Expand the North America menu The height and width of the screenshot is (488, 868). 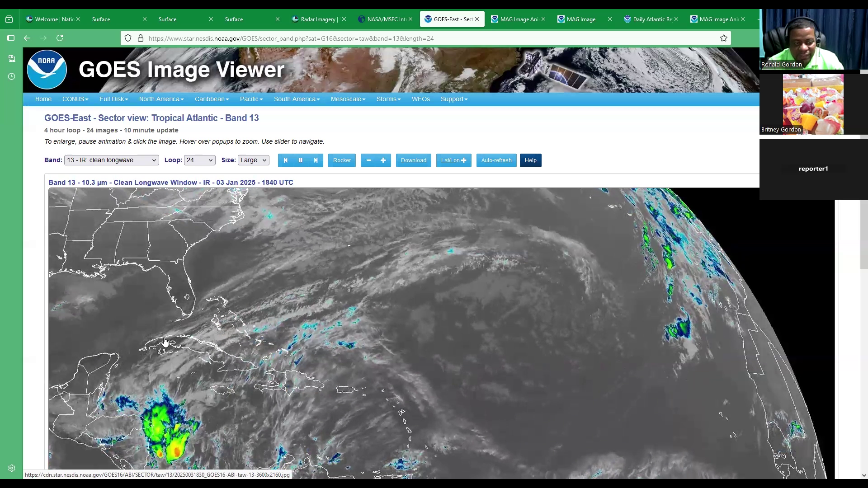click(161, 99)
